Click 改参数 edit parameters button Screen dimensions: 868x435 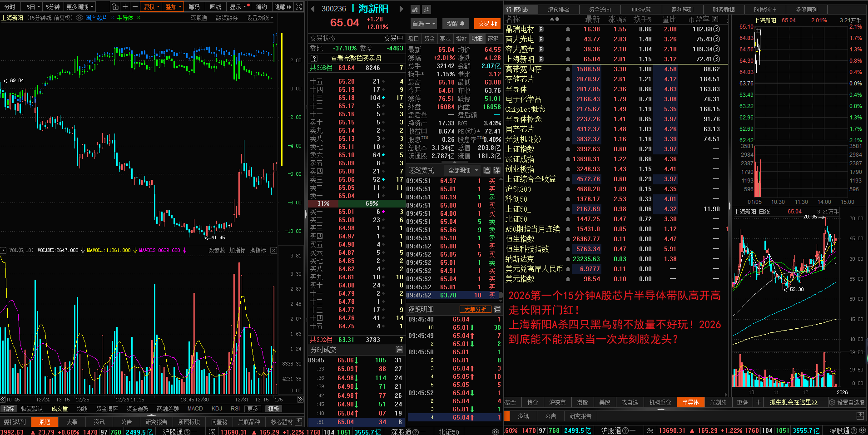(x=217, y=250)
